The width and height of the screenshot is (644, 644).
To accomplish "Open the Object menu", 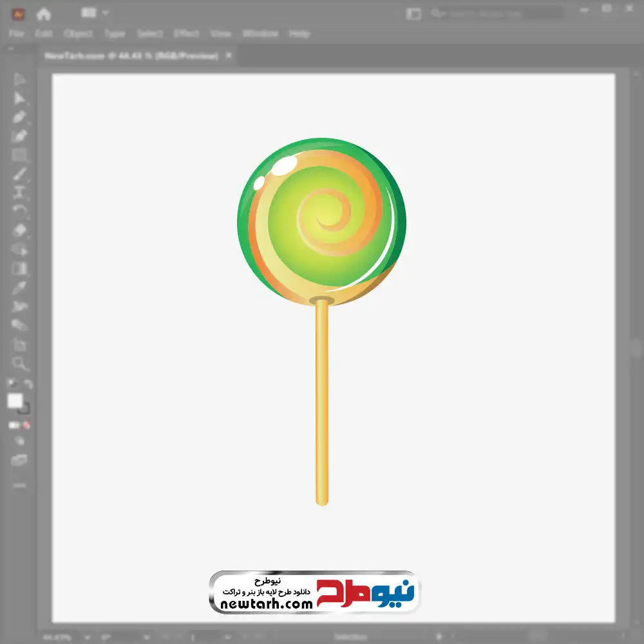I will coord(77,33).
